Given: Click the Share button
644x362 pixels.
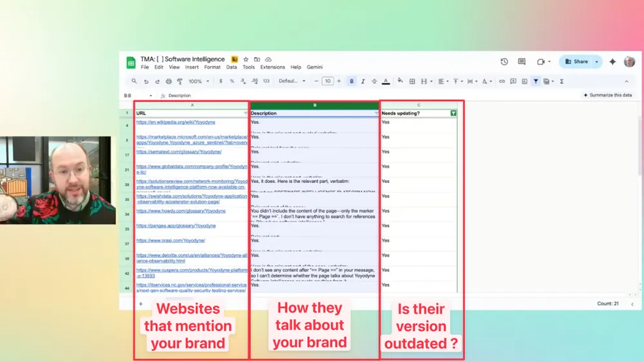Looking at the screenshot, I should click(x=576, y=62).
